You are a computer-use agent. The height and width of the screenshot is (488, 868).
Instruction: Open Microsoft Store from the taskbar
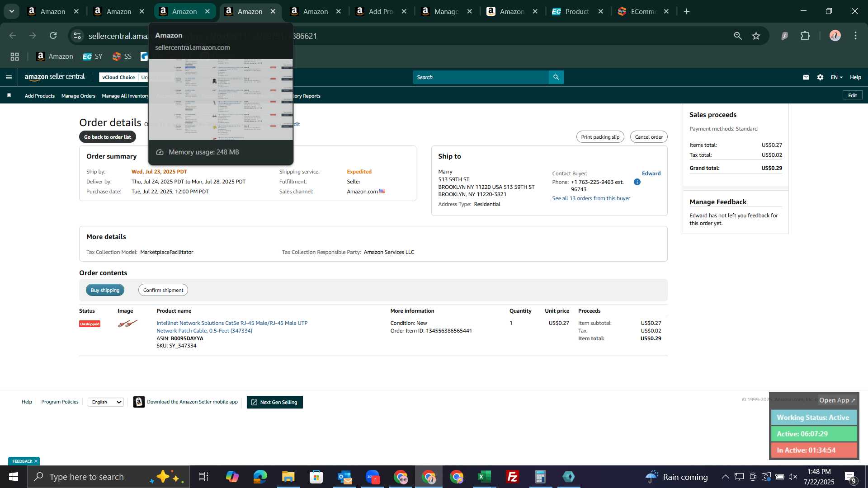(x=316, y=477)
